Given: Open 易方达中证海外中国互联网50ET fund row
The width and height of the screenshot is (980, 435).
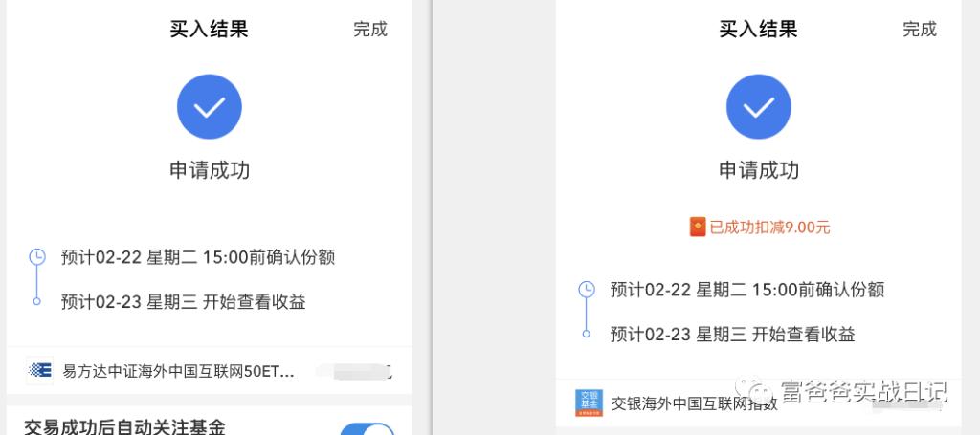Looking at the screenshot, I should point(178,371).
